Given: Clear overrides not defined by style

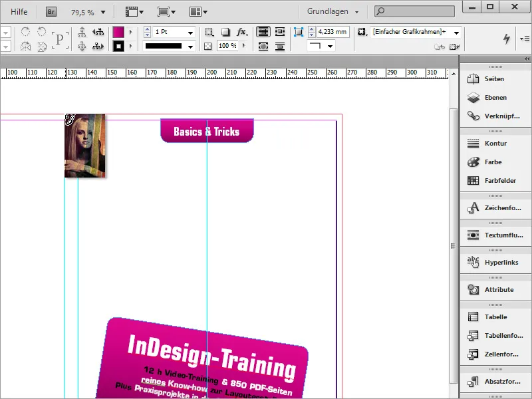Looking at the screenshot, I should coord(440,47).
